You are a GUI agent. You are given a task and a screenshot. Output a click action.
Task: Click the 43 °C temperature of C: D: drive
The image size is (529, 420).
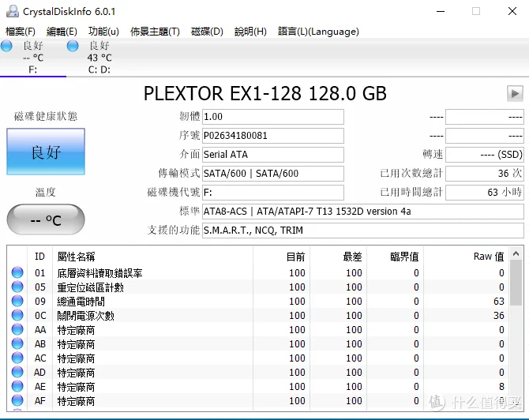tap(99, 58)
